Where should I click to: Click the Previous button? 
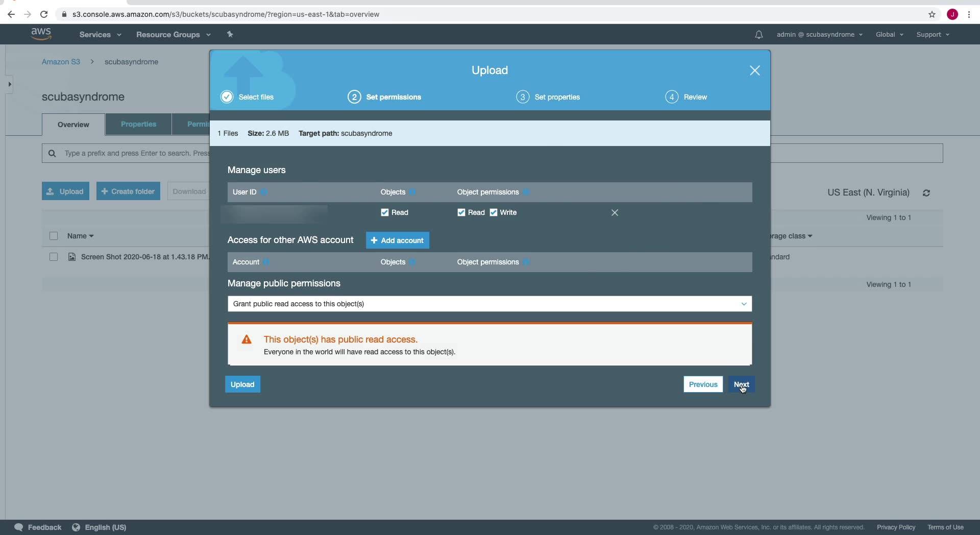(x=703, y=384)
